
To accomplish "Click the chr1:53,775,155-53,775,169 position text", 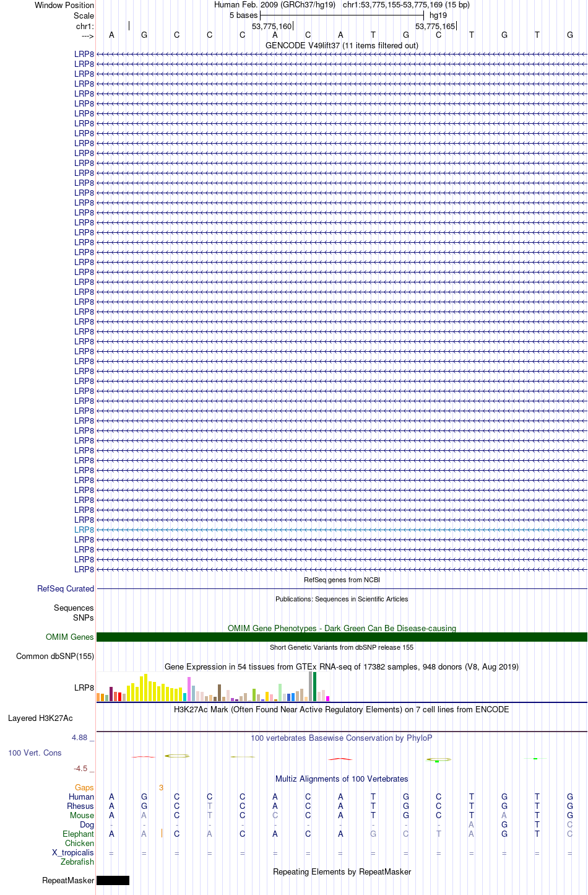I will 406,5.
